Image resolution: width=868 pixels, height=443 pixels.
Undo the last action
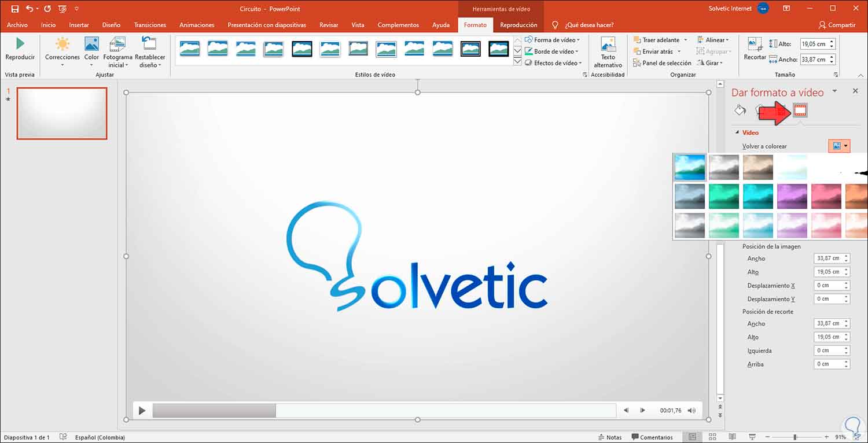pos(30,9)
